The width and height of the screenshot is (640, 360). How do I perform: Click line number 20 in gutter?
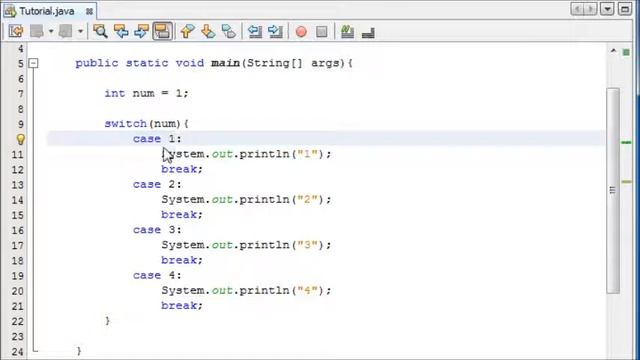(x=18, y=291)
